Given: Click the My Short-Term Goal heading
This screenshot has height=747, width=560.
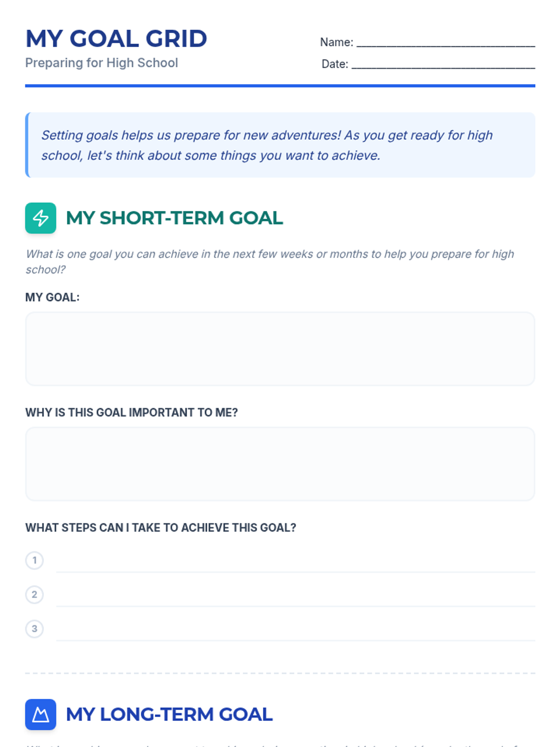Looking at the screenshot, I should point(175,218).
